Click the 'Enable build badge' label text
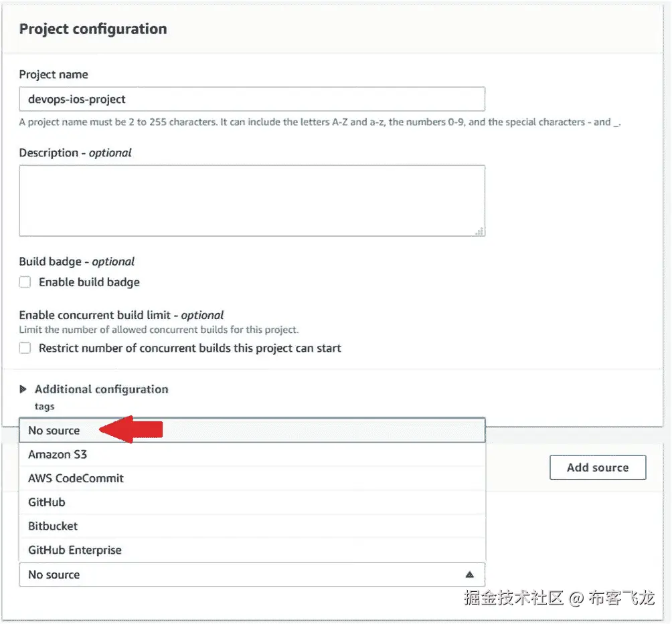The image size is (672, 624). click(x=89, y=282)
